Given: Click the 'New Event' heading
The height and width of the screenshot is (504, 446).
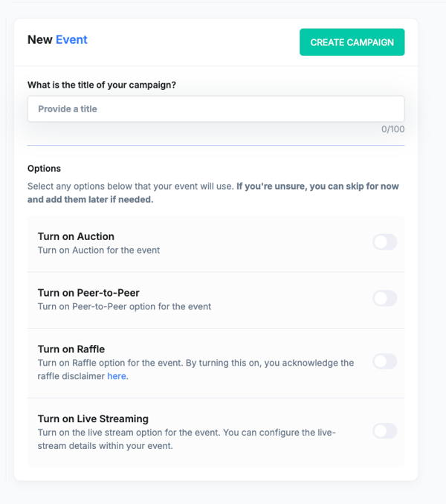Looking at the screenshot, I should click(x=57, y=39).
